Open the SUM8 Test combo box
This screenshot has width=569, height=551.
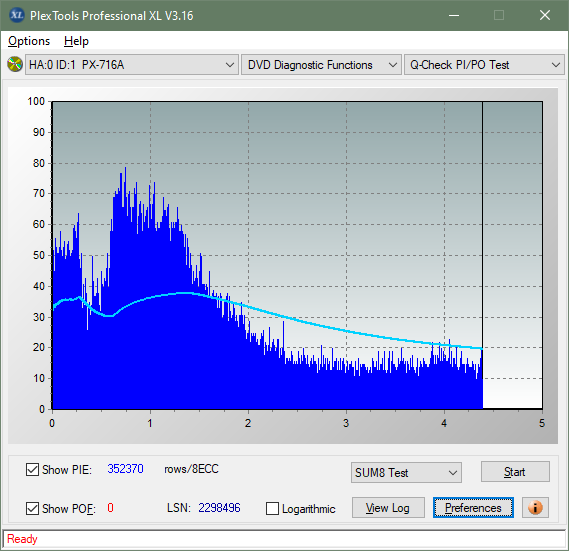[x=406, y=473]
